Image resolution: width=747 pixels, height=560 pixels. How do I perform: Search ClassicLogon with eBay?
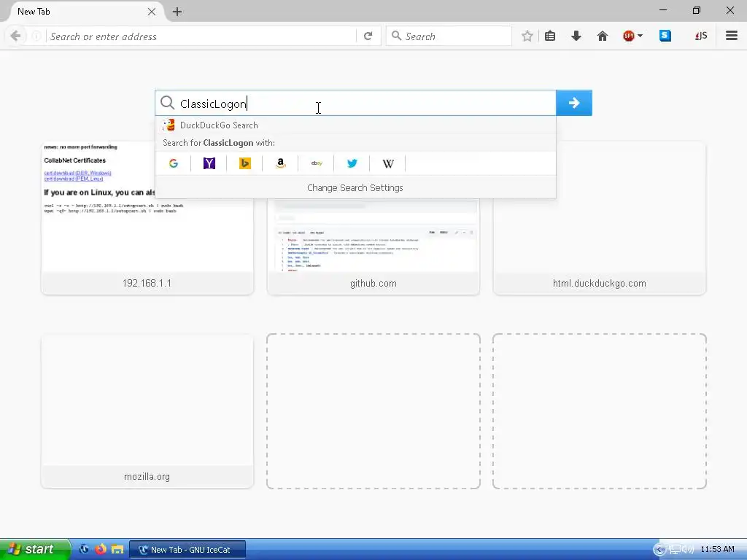[317, 163]
